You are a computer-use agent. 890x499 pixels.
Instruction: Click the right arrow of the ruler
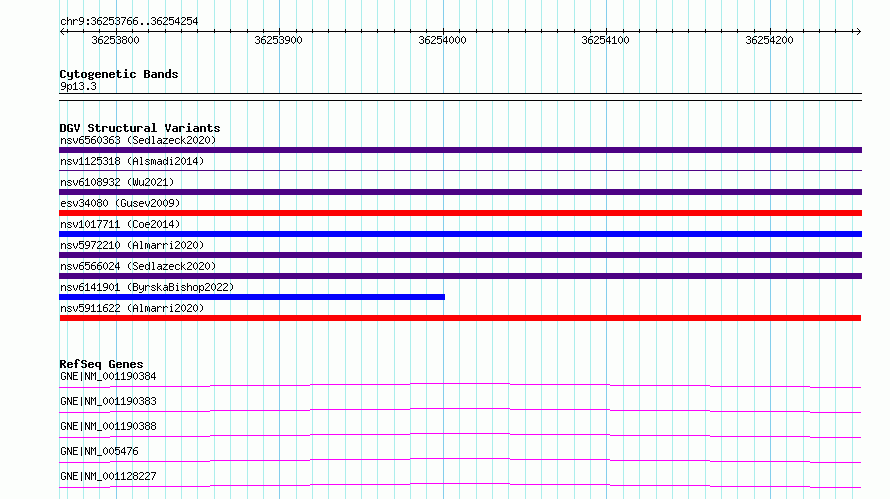click(x=858, y=31)
